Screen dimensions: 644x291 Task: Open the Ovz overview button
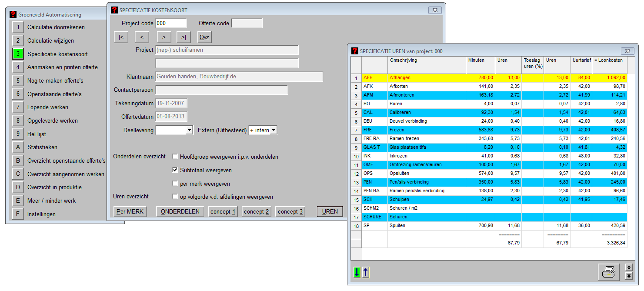pos(204,37)
